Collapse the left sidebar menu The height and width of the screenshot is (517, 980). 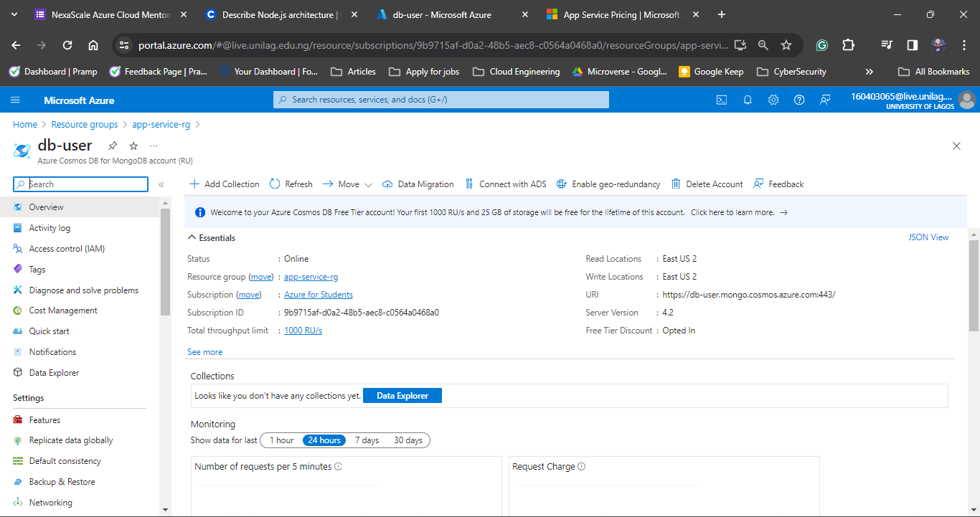click(x=161, y=184)
